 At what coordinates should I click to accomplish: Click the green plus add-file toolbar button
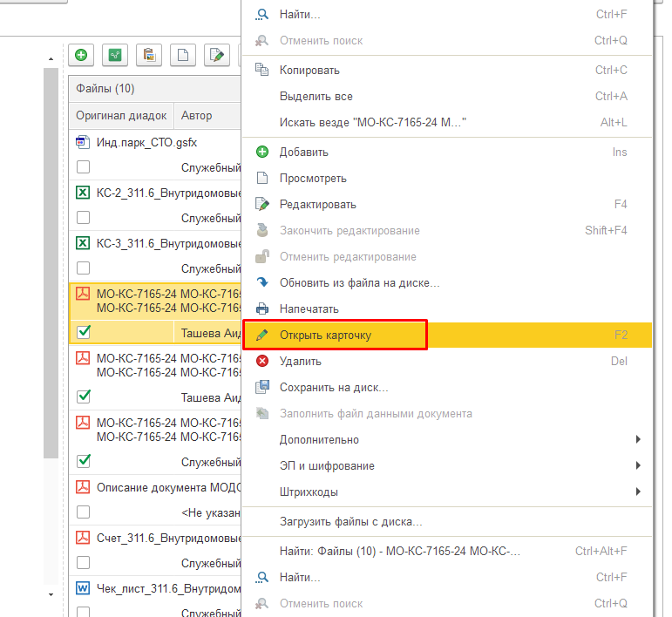81,55
